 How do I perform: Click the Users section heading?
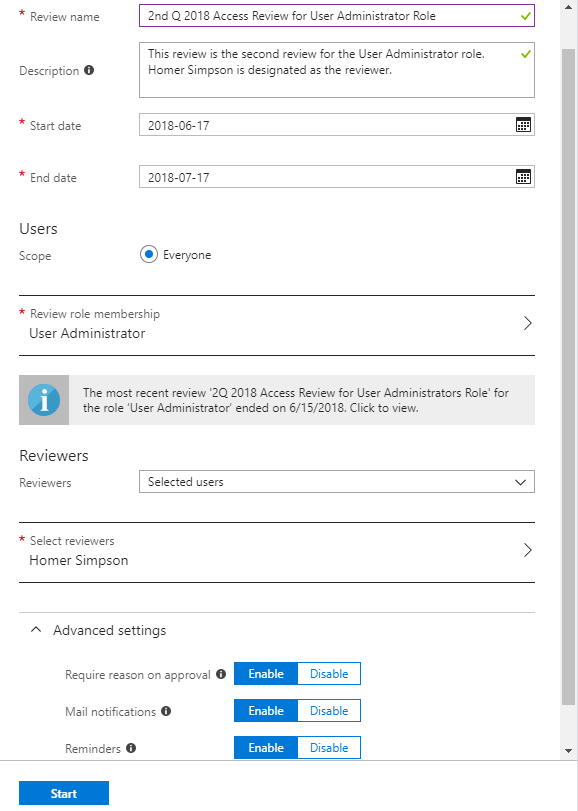[x=38, y=228]
